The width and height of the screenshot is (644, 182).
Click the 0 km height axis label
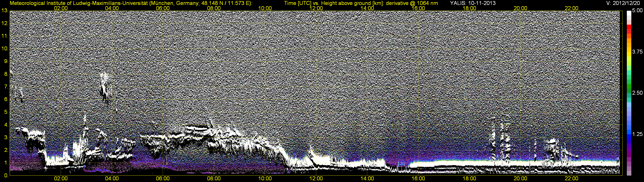[6, 176]
